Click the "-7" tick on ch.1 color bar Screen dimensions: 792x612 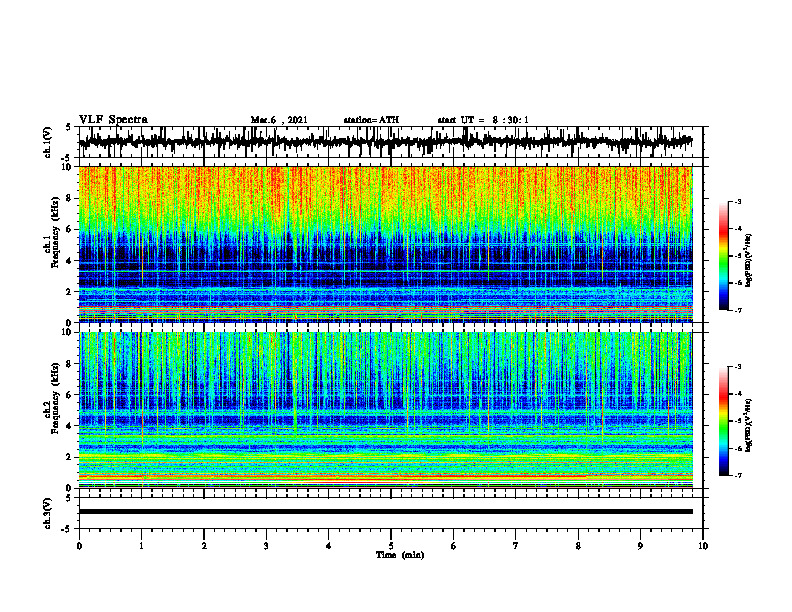[x=738, y=310]
